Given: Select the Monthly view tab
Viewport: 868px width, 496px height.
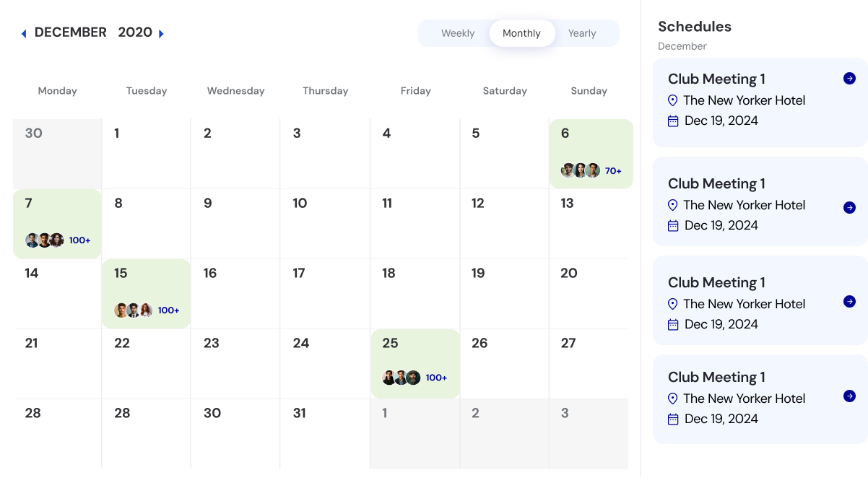Looking at the screenshot, I should click(521, 33).
